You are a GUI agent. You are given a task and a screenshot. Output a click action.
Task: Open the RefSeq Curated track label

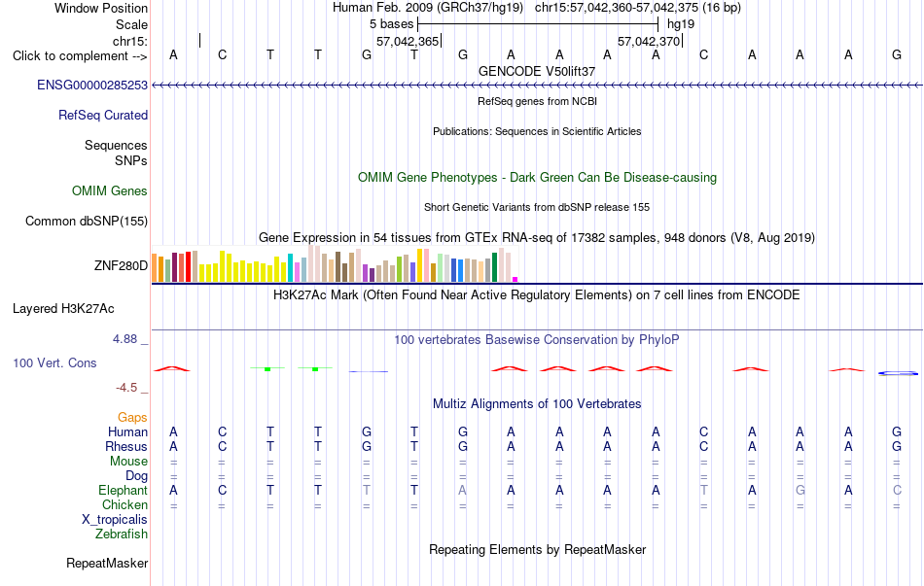point(102,115)
